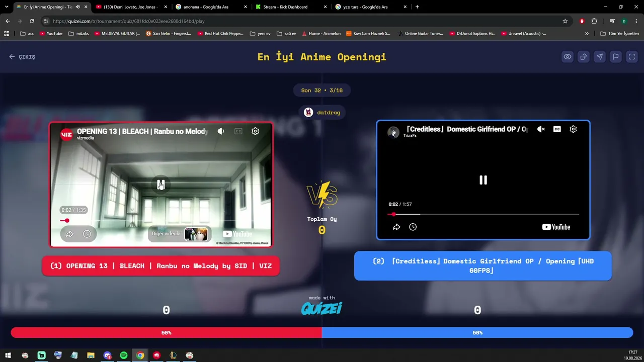
Task: Open the Chrome three-dot menu
Action: (636, 21)
